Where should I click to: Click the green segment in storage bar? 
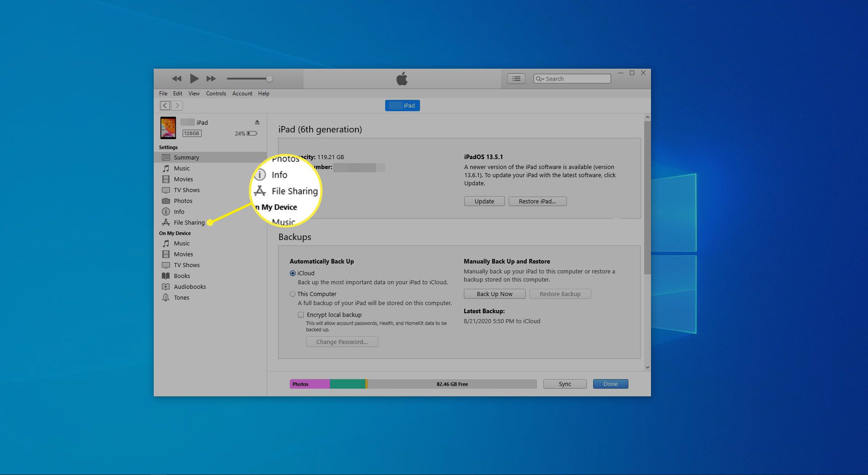pos(347,384)
